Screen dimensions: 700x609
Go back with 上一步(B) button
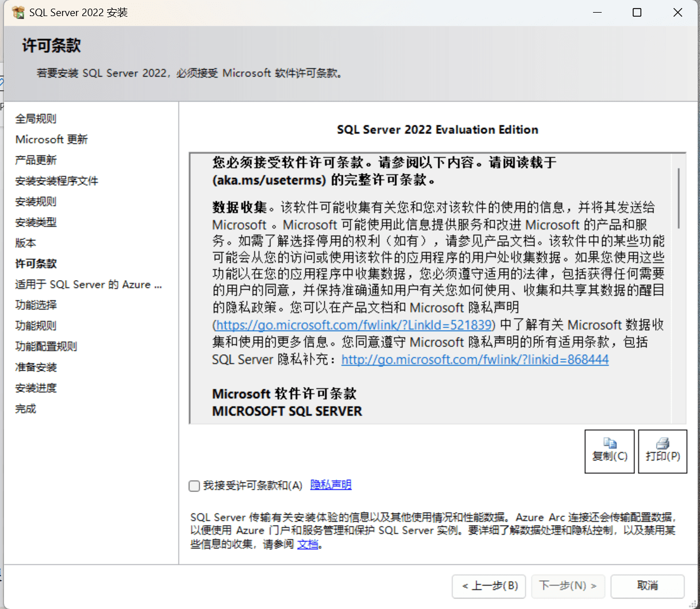(489, 586)
